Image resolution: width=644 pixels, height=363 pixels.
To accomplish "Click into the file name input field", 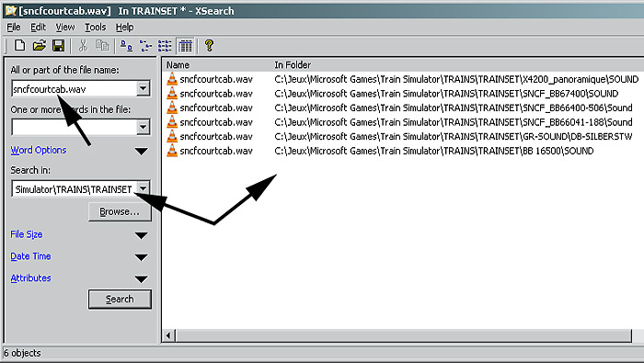I will point(74,88).
